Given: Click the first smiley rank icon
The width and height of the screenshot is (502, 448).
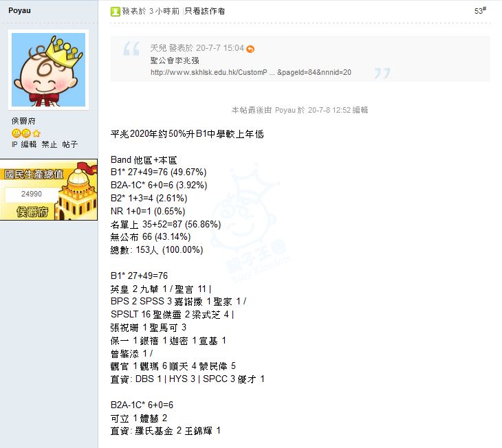Looking at the screenshot, I should click(x=16, y=133).
